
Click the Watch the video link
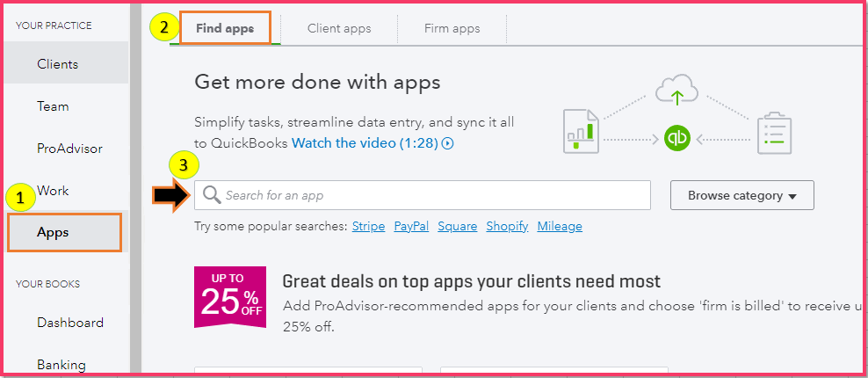tap(365, 143)
